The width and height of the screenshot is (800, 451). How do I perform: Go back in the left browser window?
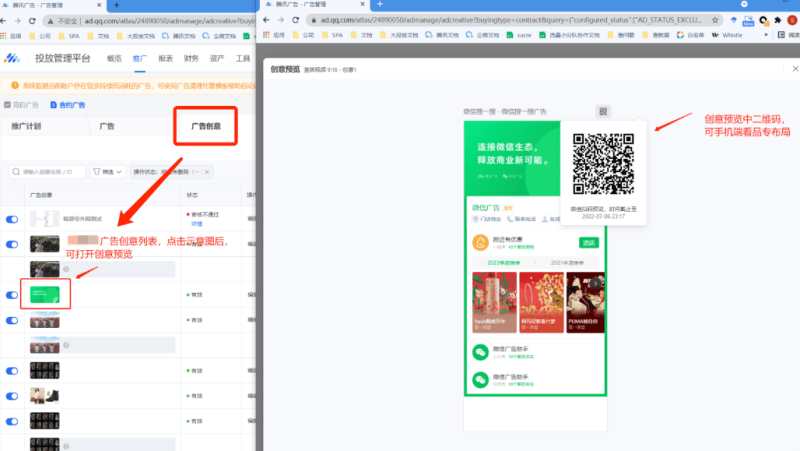[3, 21]
